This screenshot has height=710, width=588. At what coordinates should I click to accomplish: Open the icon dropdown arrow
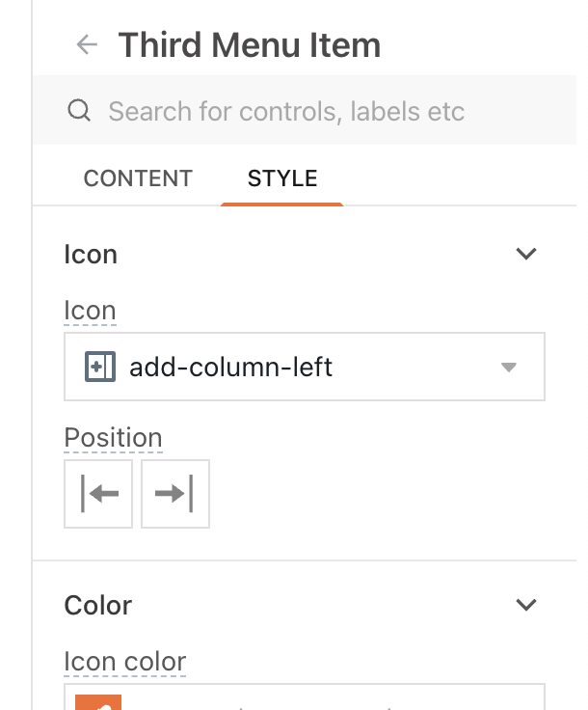(x=509, y=367)
